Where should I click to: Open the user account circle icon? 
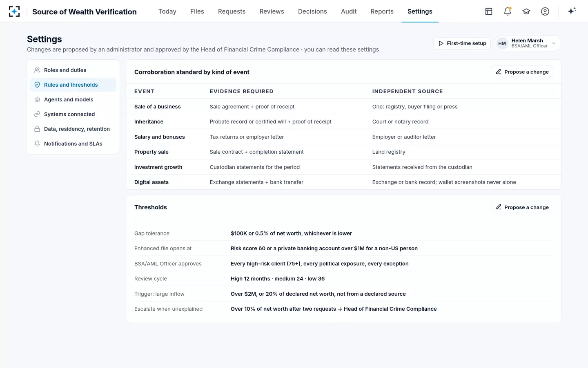[x=545, y=11]
